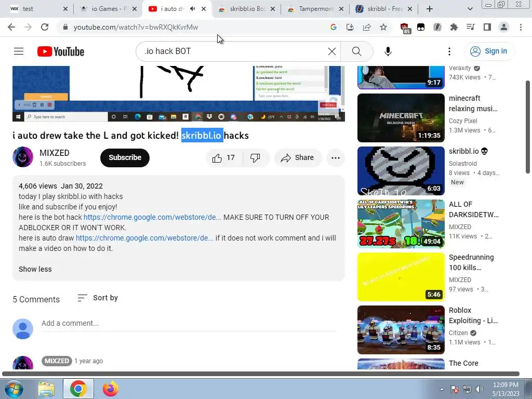Screen dimensions: 532x399
Task: Open File Explorer from taskbar
Action: 46,389
